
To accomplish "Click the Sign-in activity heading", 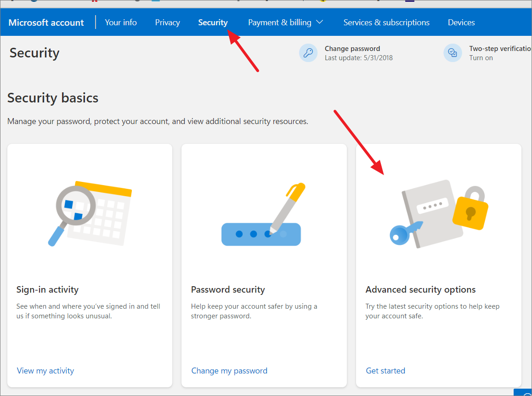I will [x=47, y=289].
